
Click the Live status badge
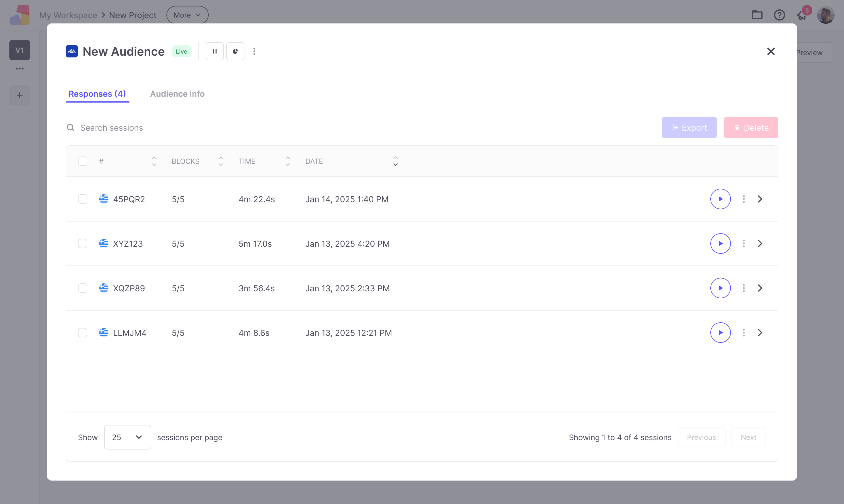pyautogui.click(x=181, y=51)
